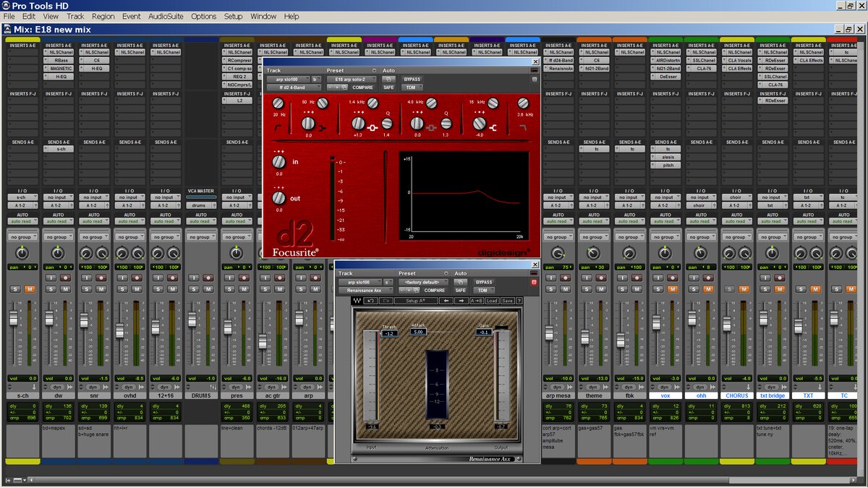Open the RBass insert on dw track
Screen dimensions: 868x488
click(x=59, y=60)
